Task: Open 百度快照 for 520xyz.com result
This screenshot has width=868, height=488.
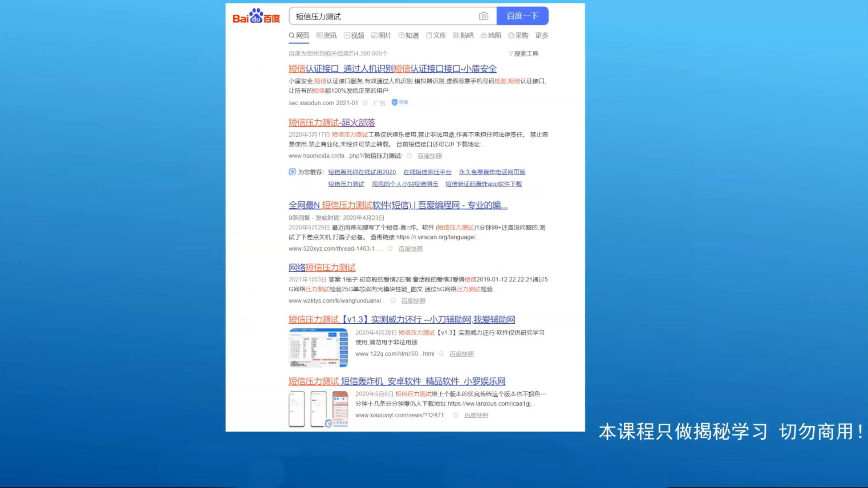Action: (410, 249)
